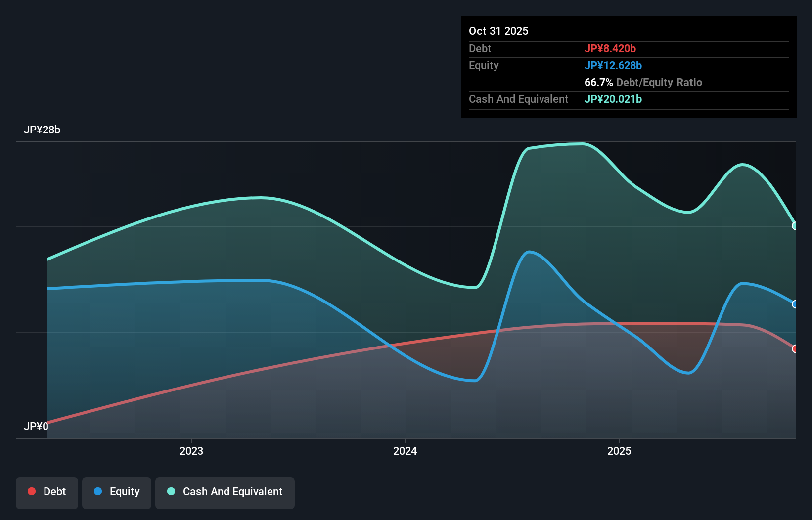Click the red Debt legend dot
812x520 pixels.
31,491
